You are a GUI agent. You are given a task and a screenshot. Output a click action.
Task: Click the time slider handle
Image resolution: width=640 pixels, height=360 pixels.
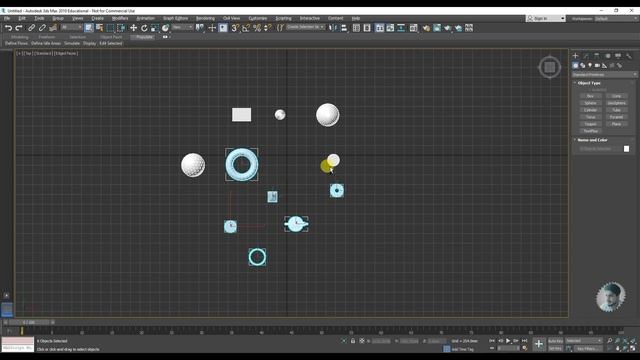click(x=29, y=322)
